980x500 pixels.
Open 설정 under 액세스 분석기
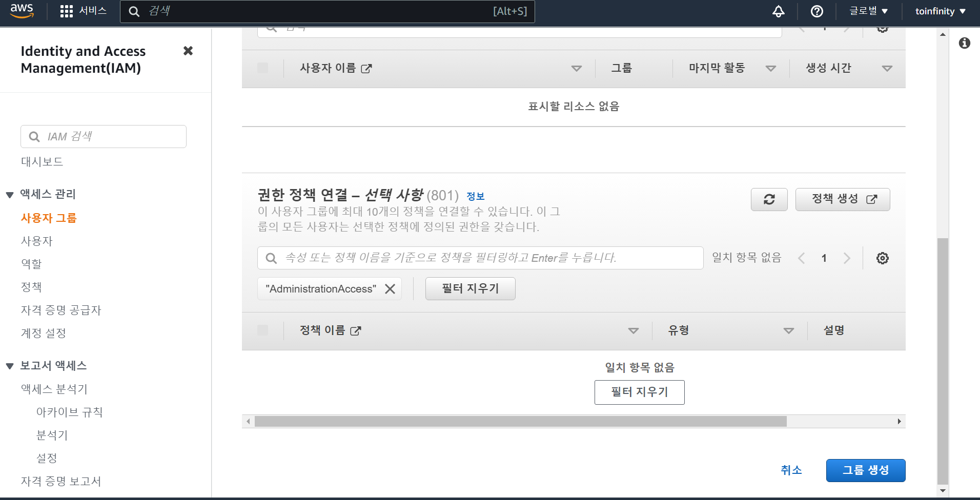[x=47, y=458]
